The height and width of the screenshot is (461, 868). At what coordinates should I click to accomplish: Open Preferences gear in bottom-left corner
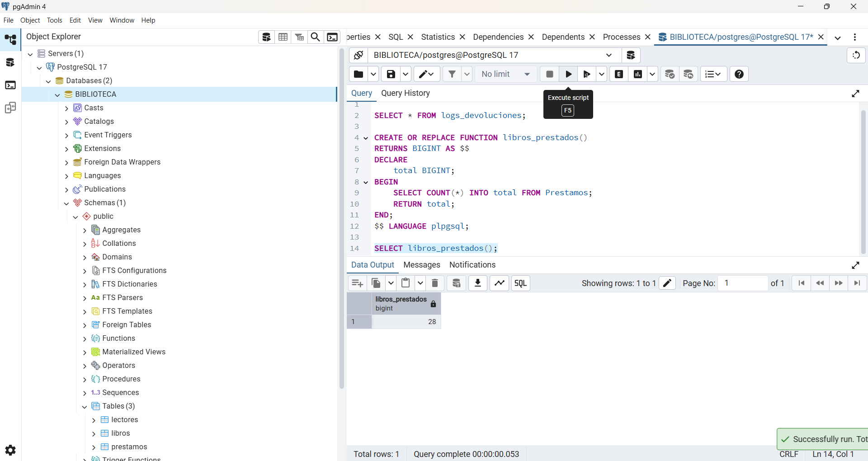(x=10, y=450)
